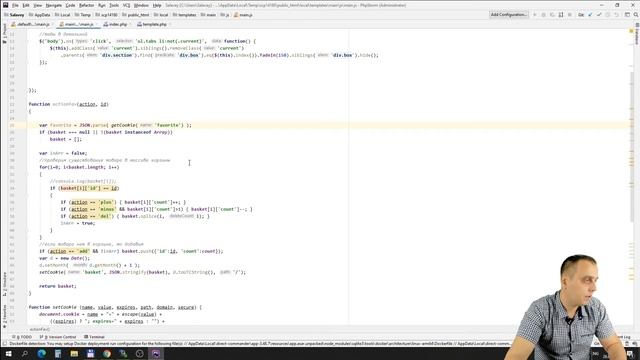Click the VCS revert arrow icon

point(616,15)
